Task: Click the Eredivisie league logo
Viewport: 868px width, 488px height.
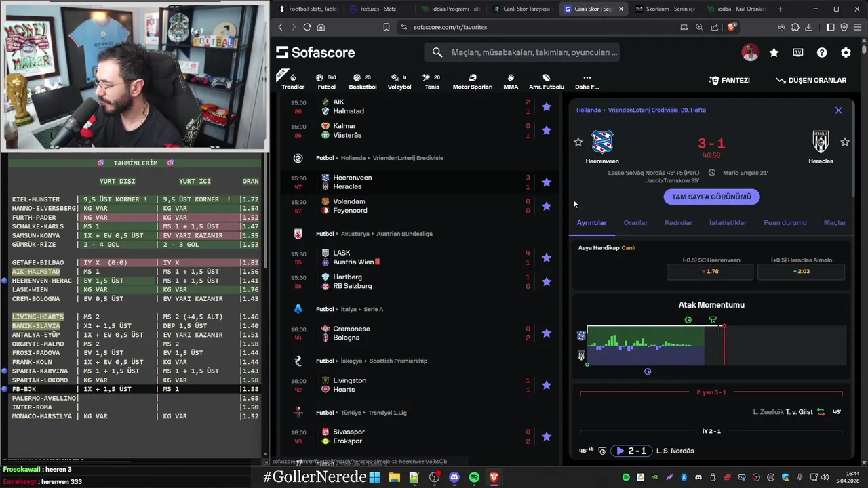Action: click(x=298, y=158)
